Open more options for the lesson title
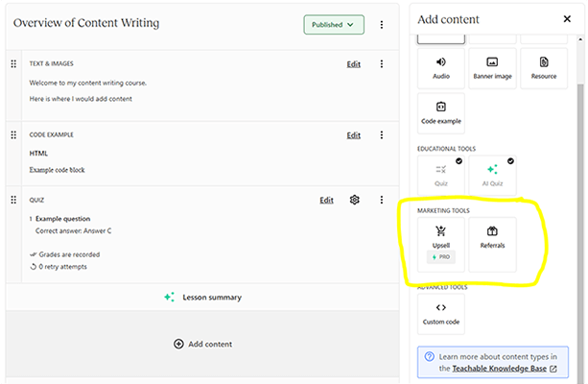 pos(382,25)
